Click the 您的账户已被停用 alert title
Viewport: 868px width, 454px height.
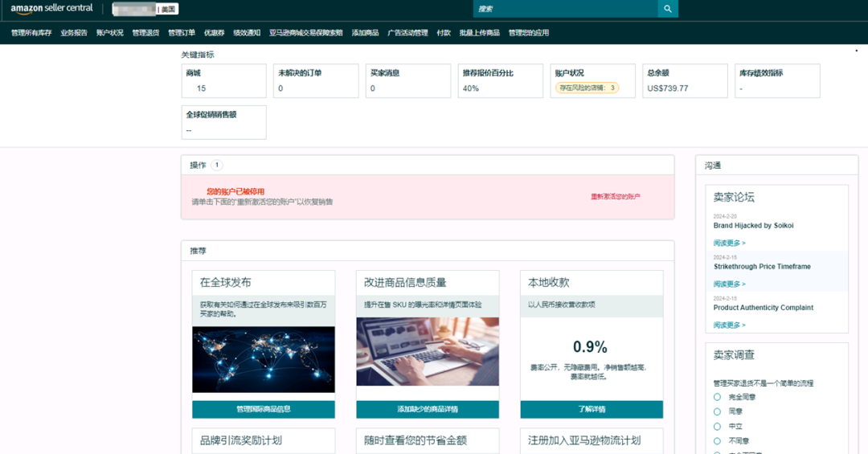pos(235,191)
